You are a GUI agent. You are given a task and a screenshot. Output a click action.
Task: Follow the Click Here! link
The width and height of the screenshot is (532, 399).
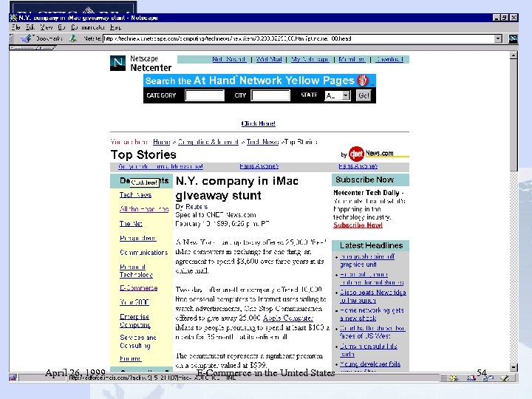[258, 123]
